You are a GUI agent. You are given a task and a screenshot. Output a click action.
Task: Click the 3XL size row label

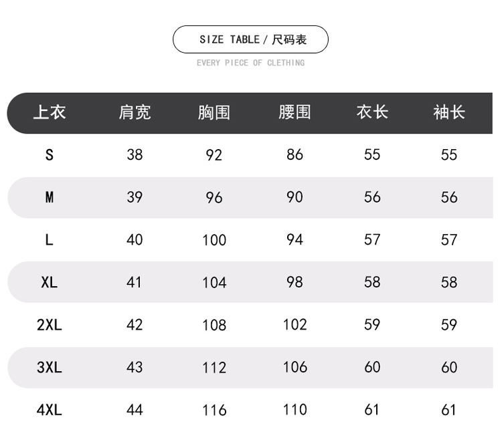click(49, 367)
